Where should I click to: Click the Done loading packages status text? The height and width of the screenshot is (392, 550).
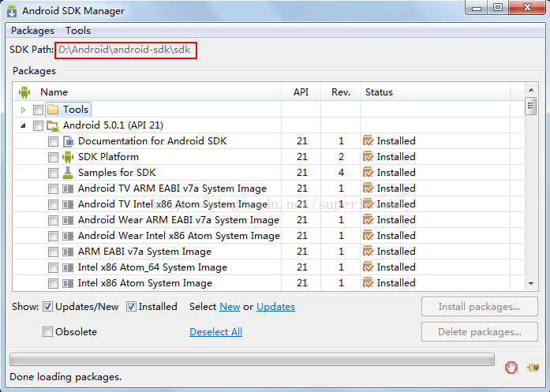click(65, 377)
